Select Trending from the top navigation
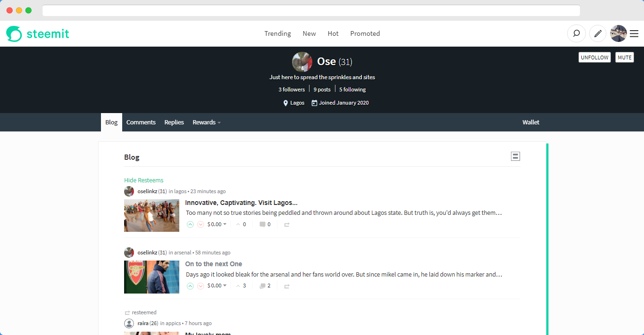The width and height of the screenshot is (644, 335). [277, 33]
